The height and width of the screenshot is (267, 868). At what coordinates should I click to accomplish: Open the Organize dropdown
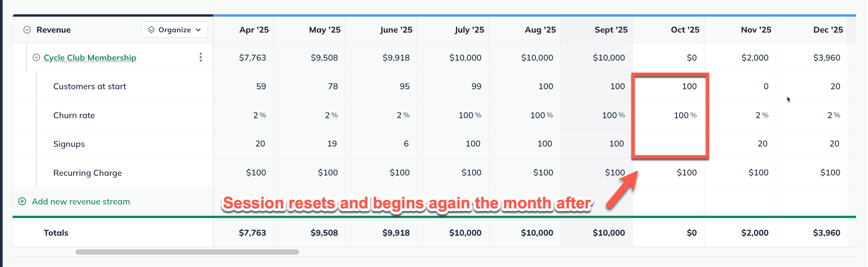point(174,30)
